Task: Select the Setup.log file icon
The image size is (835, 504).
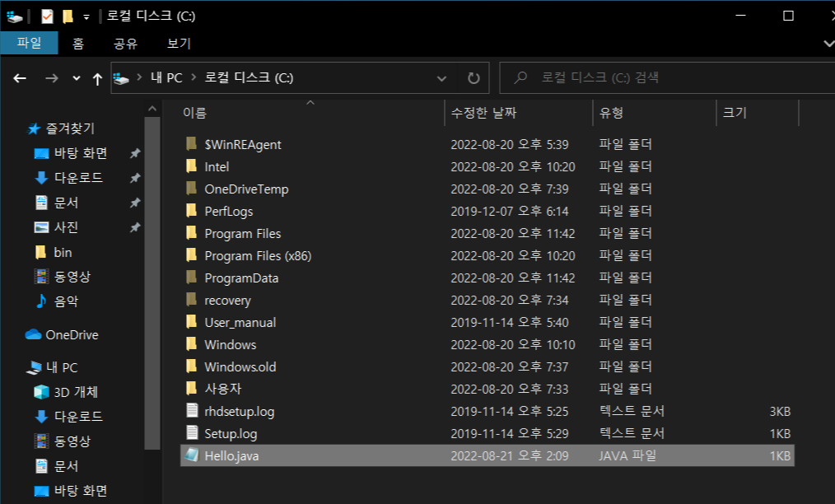Action: (192, 433)
